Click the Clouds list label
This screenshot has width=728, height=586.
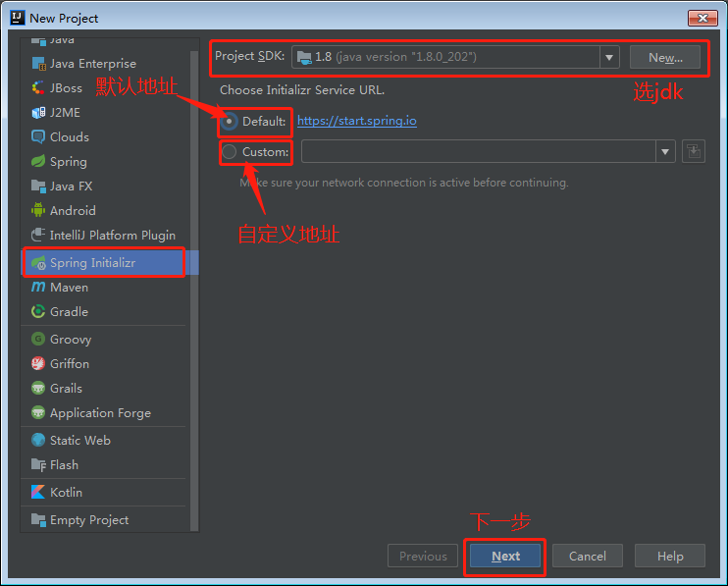[70, 137]
